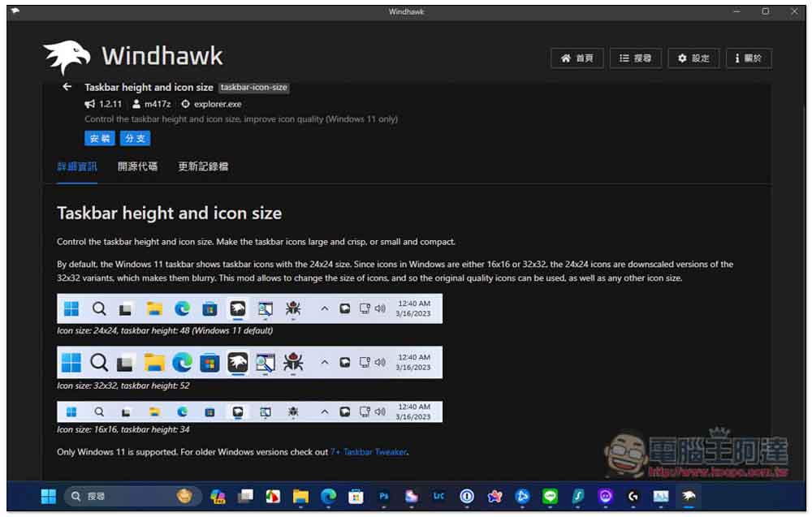Open the green LINE app on taskbar
This screenshot has width=812, height=517.
click(x=550, y=497)
